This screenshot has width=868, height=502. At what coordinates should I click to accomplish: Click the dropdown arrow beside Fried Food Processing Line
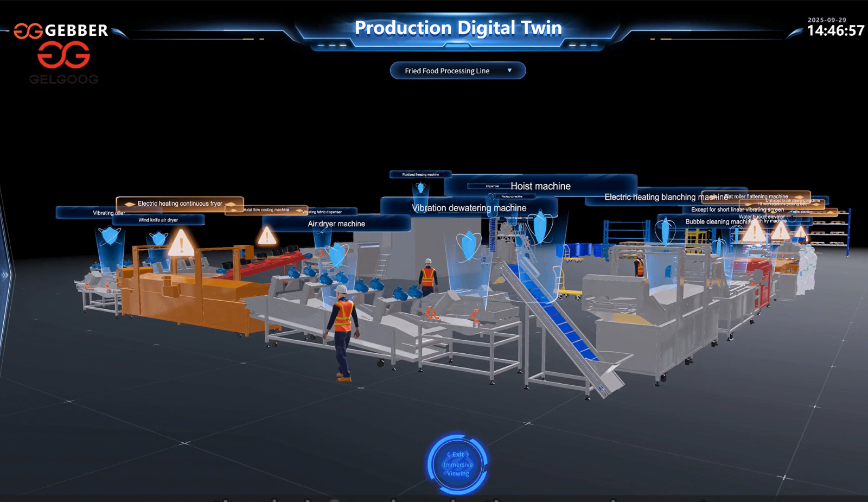click(x=509, y=71)
